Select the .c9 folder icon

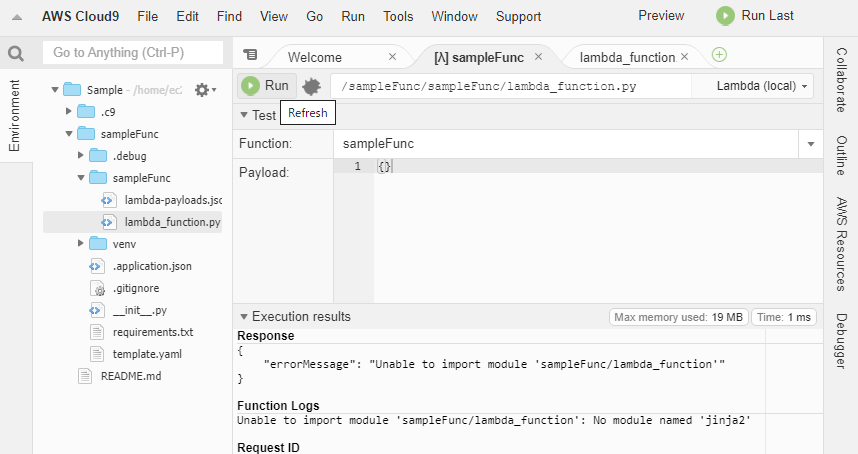coord(86,112)
